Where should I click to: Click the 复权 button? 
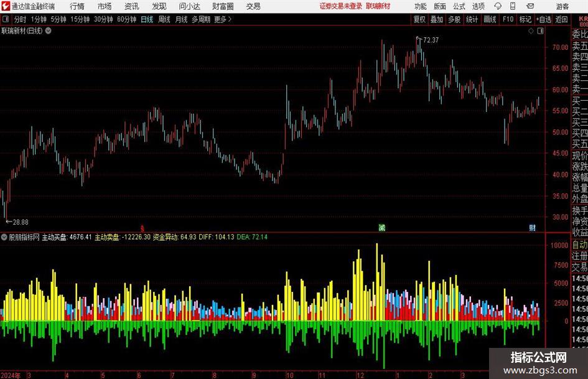click(x=419, y=19)
